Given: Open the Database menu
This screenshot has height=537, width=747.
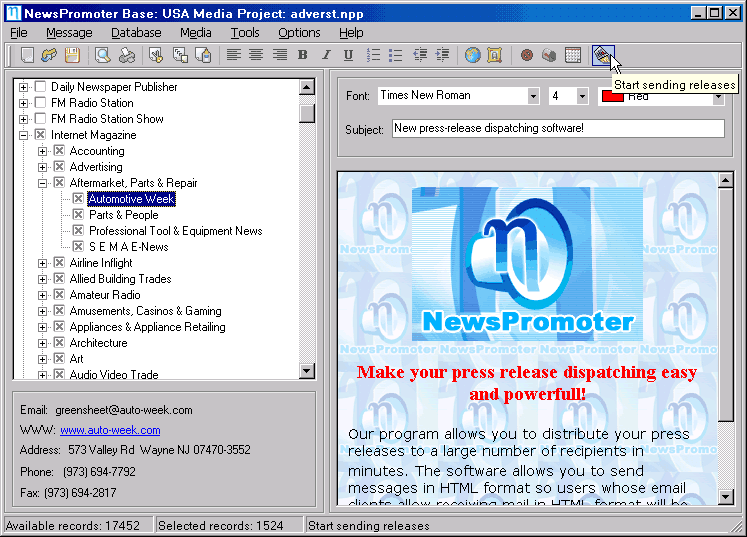Looking at the screenshot, I should point(136,33).
